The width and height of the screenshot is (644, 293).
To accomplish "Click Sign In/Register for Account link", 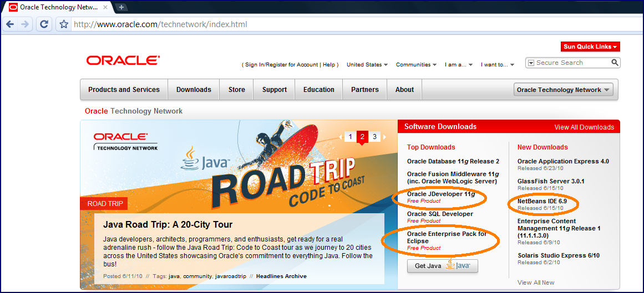I will pos(282,64).
